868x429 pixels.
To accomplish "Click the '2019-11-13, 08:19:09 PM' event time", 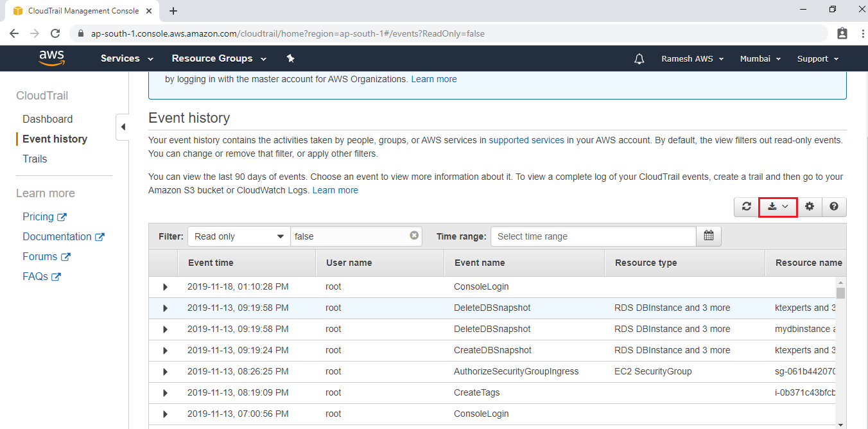I will [x=238, y=392].
